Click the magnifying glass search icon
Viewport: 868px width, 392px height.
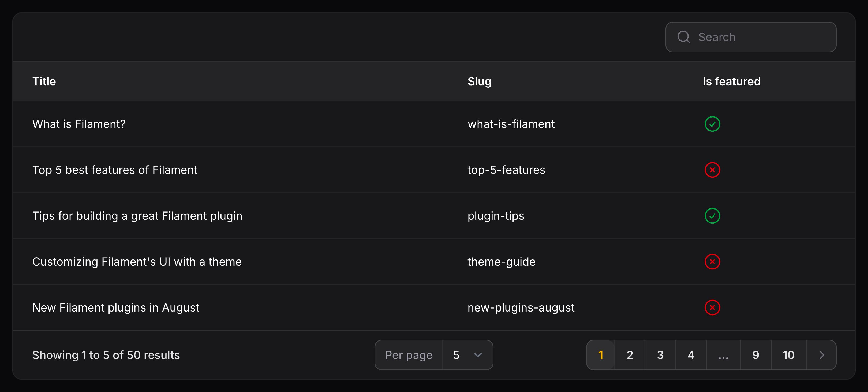coord(684,37)
